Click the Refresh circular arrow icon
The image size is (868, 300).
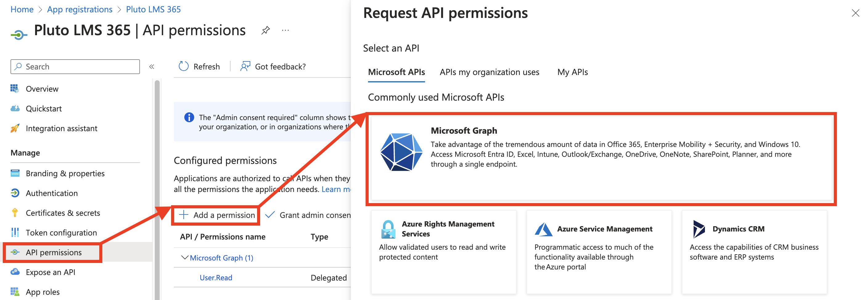tap(183, 66)
